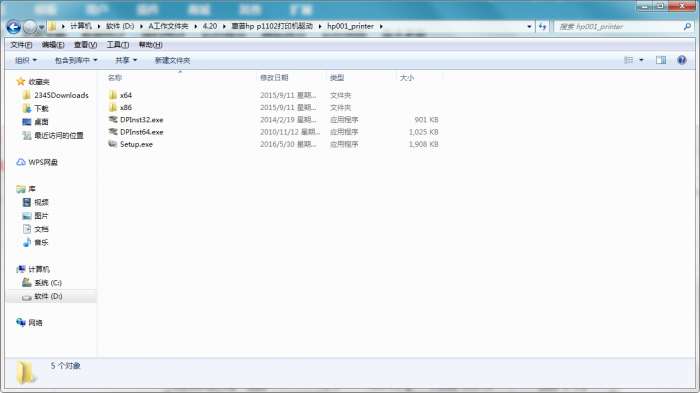This screenshot has height=393, width=700.
Task: Click the search box for hp001_printer
Action: tap(620, 27)
